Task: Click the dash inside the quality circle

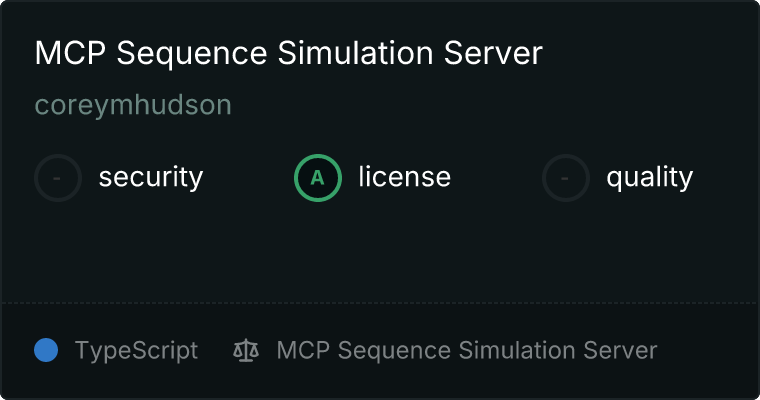Action: coord(565,178)
